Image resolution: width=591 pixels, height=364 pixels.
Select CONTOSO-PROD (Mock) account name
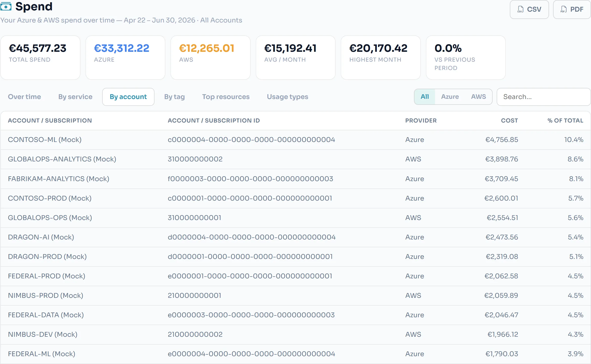[x=50, y=198]
